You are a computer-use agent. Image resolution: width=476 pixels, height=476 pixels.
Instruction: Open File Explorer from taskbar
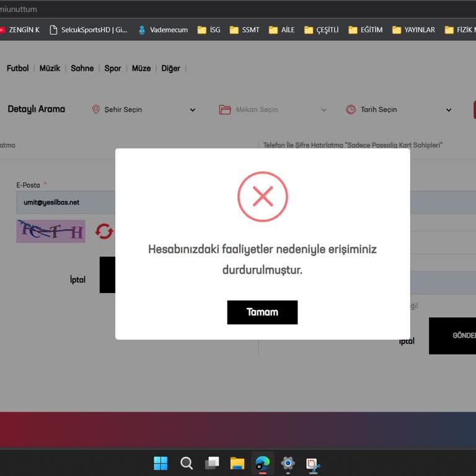[x=237, y=463]
